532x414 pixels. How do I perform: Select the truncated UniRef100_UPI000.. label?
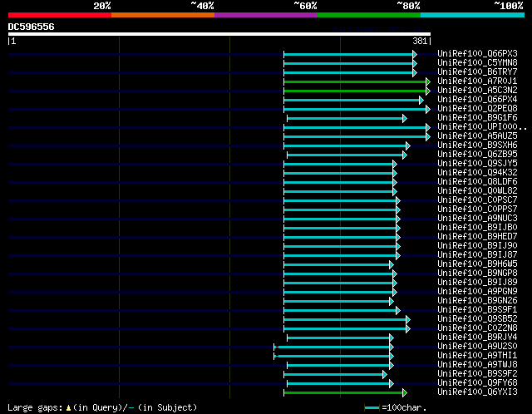(482, 126)
